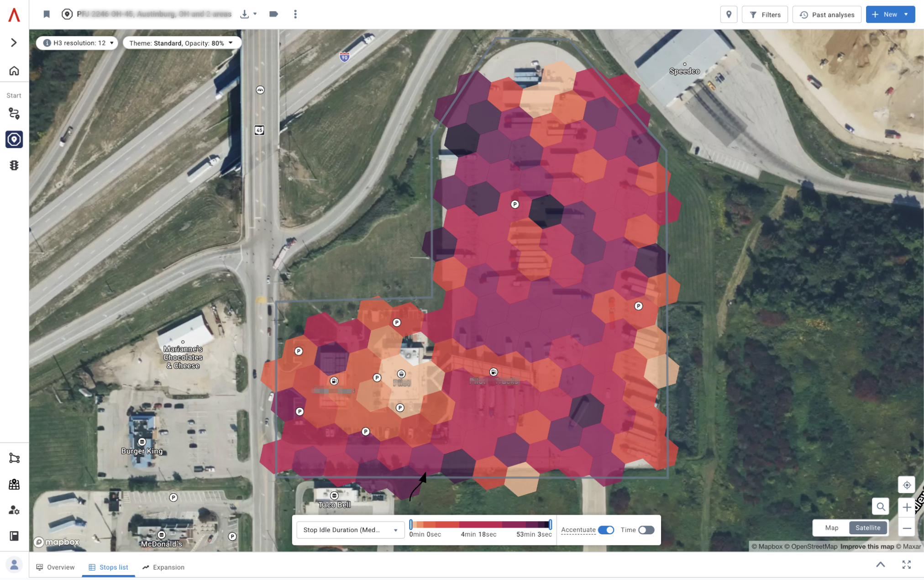Toggle the Accentuate switch off
This screenshot has height=580, width=924.
click(606, 530)
